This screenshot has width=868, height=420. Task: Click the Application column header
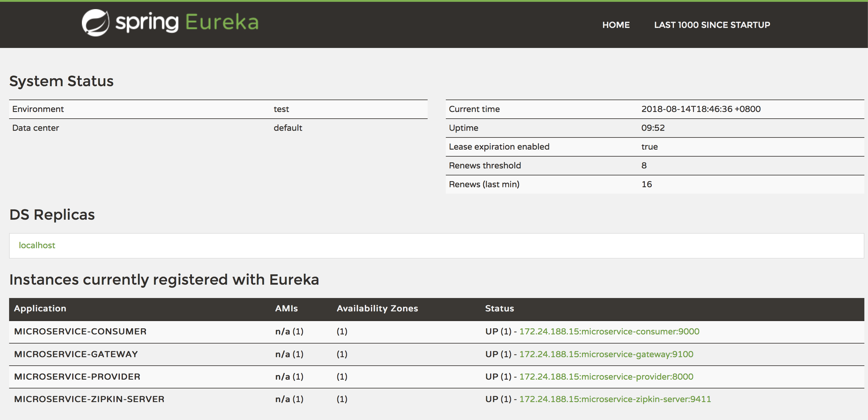[x=40, y=308]
